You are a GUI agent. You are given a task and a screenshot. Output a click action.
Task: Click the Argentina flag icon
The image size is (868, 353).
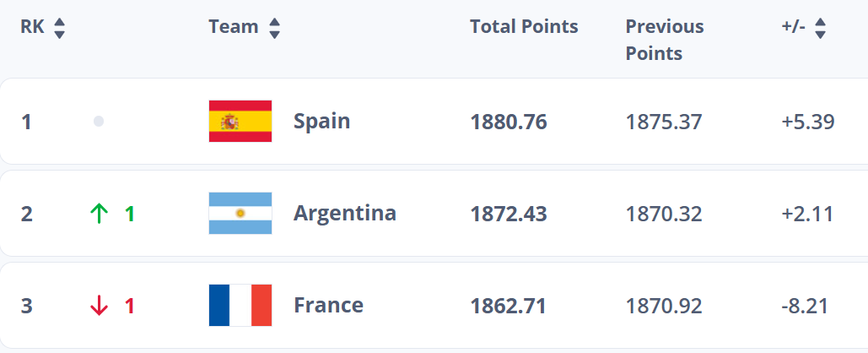240,214
